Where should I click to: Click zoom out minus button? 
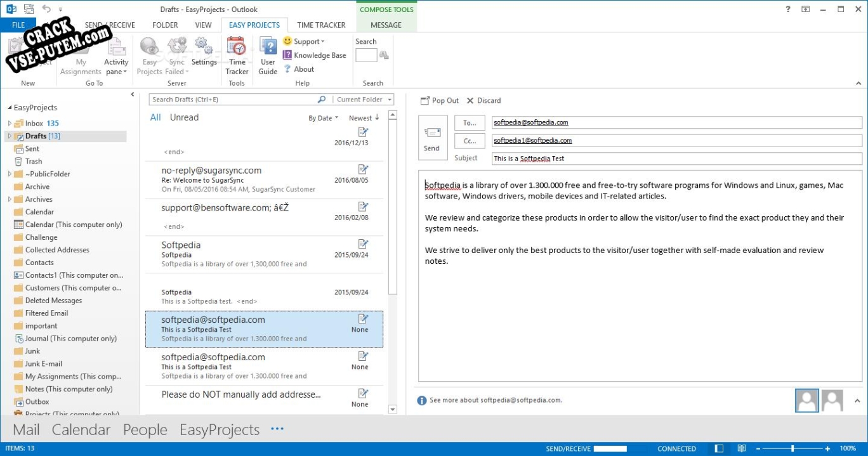pyautogui.click(x=759, y=448)
